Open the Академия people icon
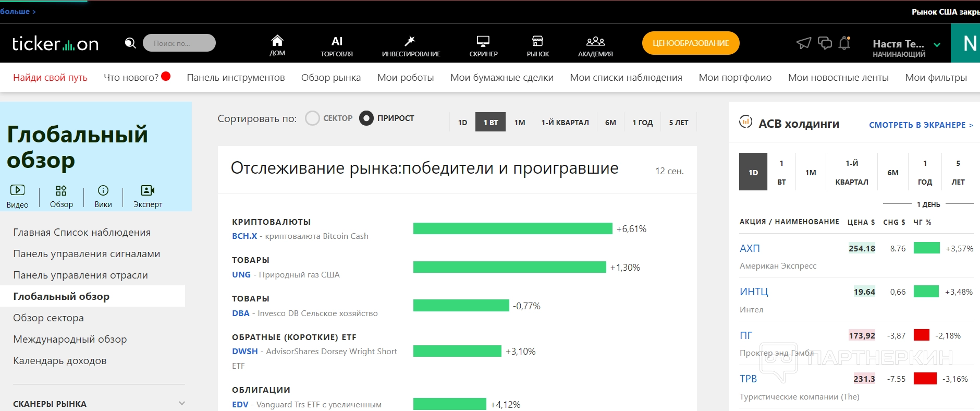Image resolution: width=980 pixels, height=411 pixels. coord(595,41)
